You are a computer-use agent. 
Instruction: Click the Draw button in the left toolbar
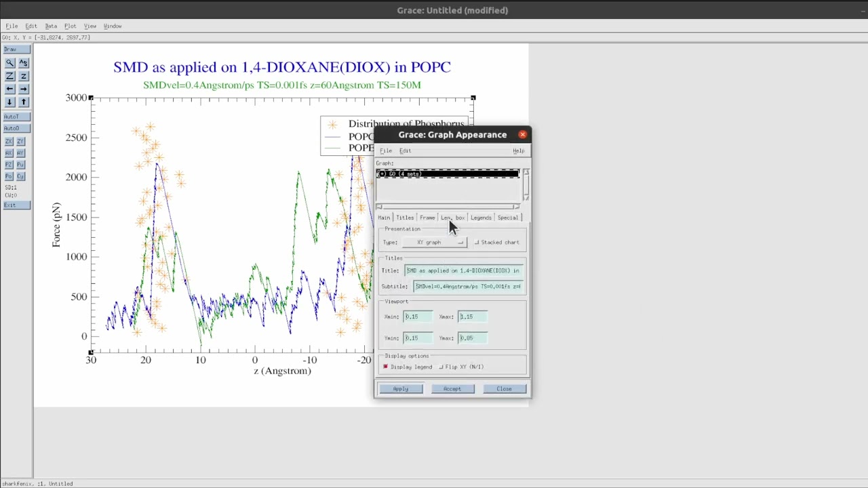pos(16,49)
